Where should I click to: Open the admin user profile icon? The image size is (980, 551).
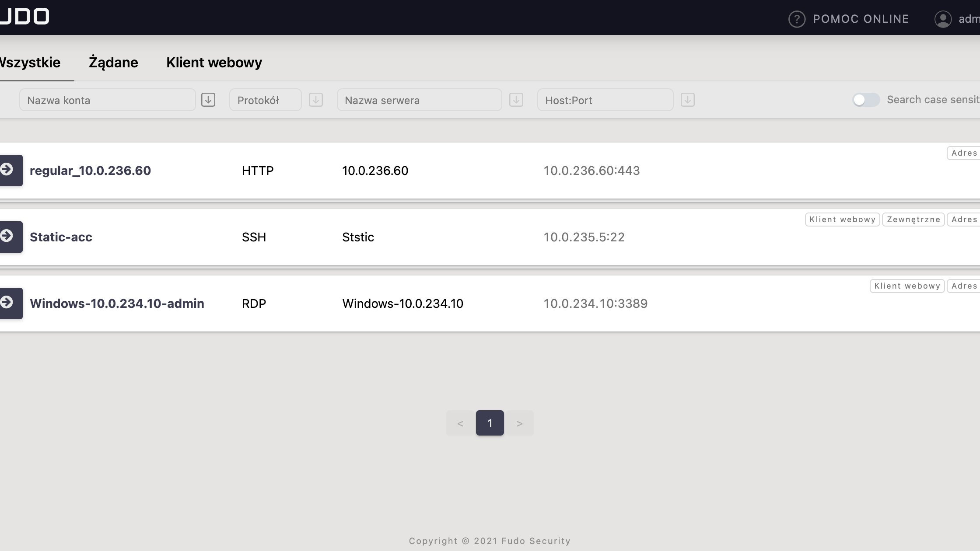pos(943,19)
